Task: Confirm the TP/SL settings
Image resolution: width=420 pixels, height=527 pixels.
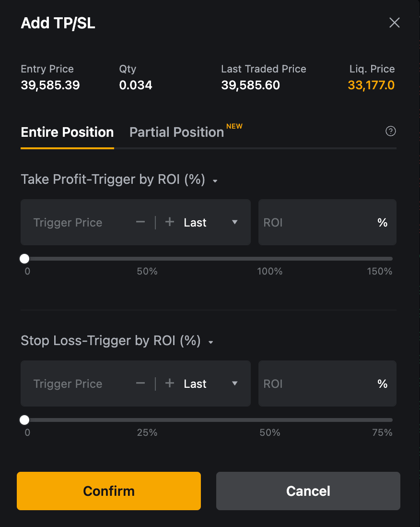Action: (x=109, y=491)
